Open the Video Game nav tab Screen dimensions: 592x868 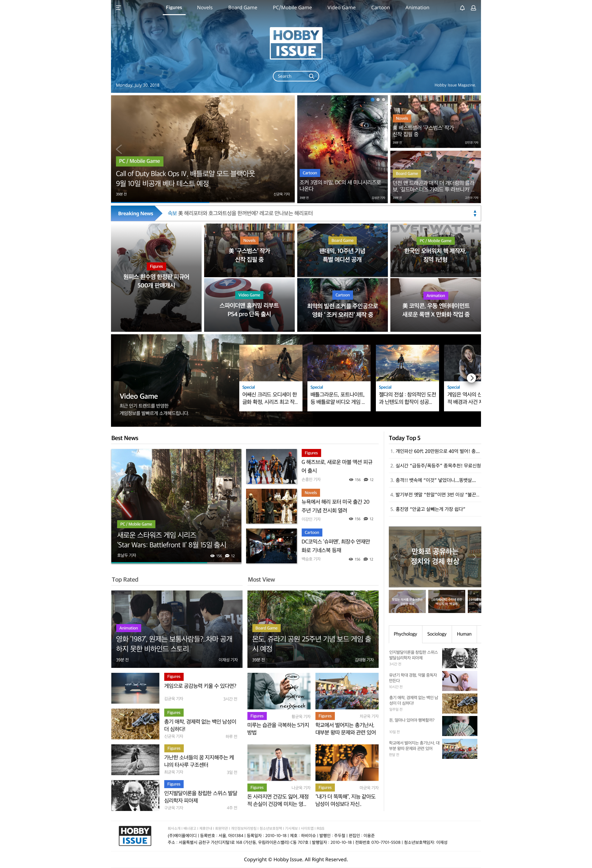coord(341,7)
